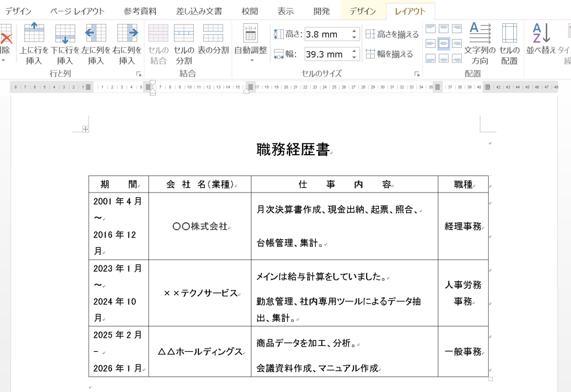
Task: Click Split Table (表の分割) icon
Action: coord(213,33)
